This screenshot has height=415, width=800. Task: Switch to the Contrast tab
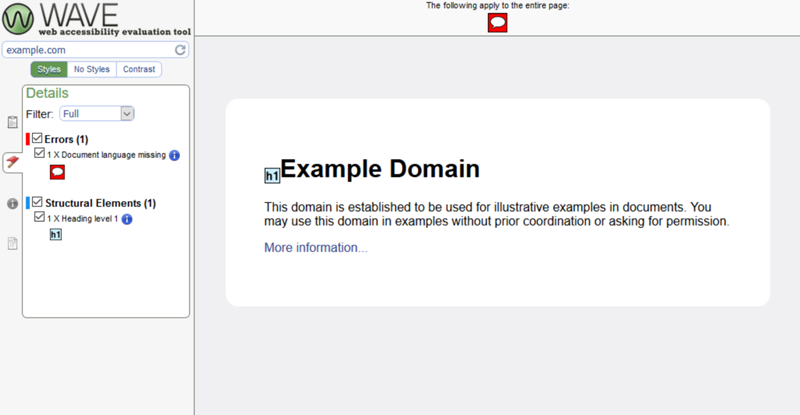pyautogui.click(x=139, y=69)
